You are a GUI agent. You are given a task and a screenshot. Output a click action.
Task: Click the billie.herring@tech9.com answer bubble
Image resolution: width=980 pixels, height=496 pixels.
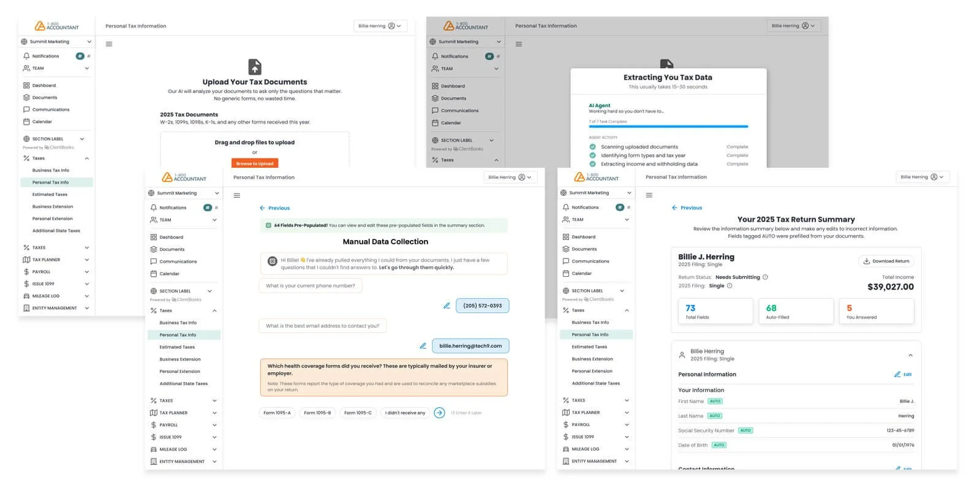click(470, 346)
